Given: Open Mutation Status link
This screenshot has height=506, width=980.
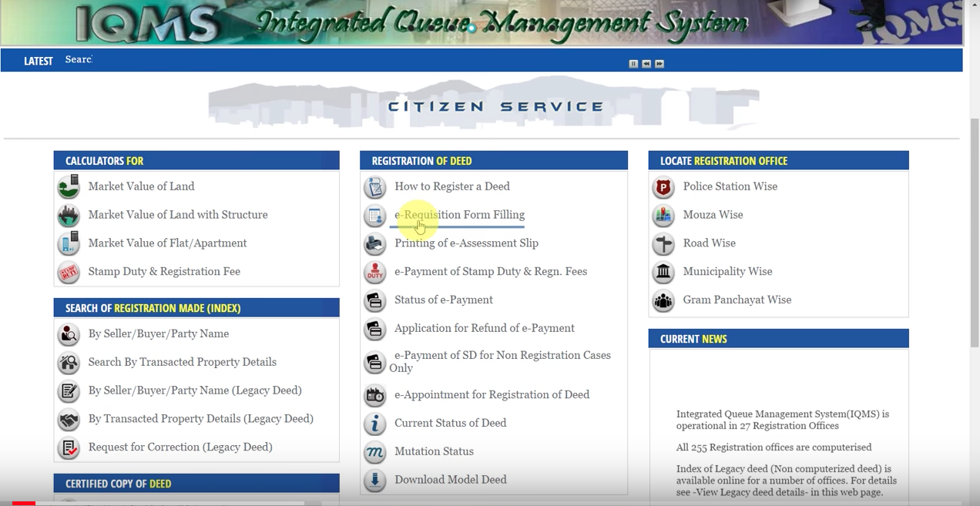Looking at the screenshot, I should [434, 452].
